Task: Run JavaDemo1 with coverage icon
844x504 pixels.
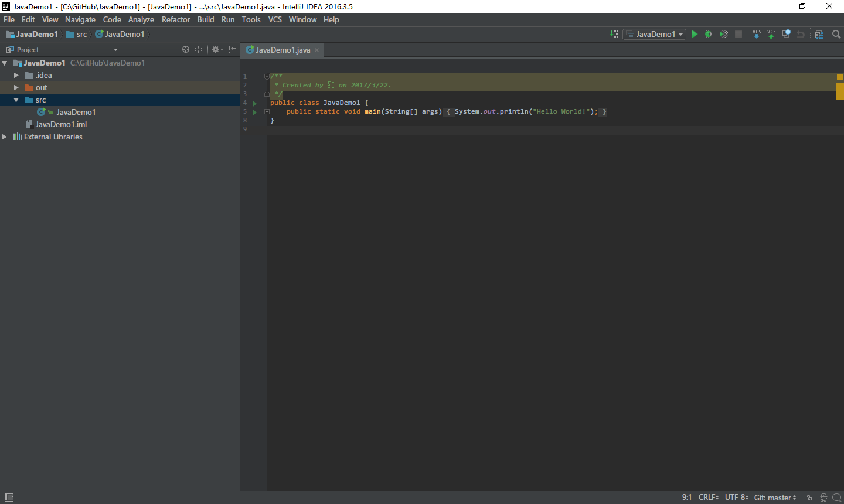Action: [x=724, y=34]
